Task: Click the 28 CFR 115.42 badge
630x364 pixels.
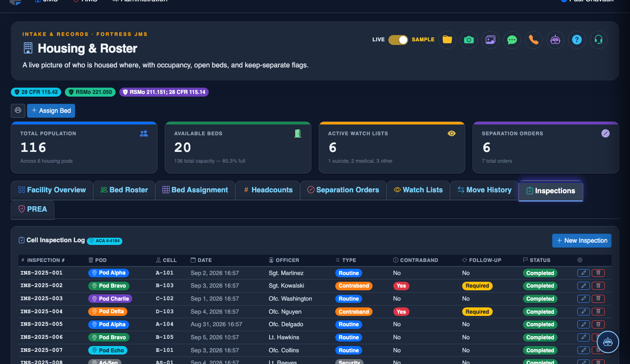Action: pos(36,92)
